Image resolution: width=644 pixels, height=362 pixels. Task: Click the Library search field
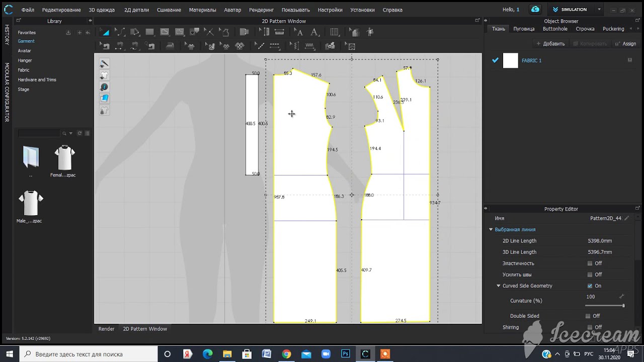tap(39, 133)
